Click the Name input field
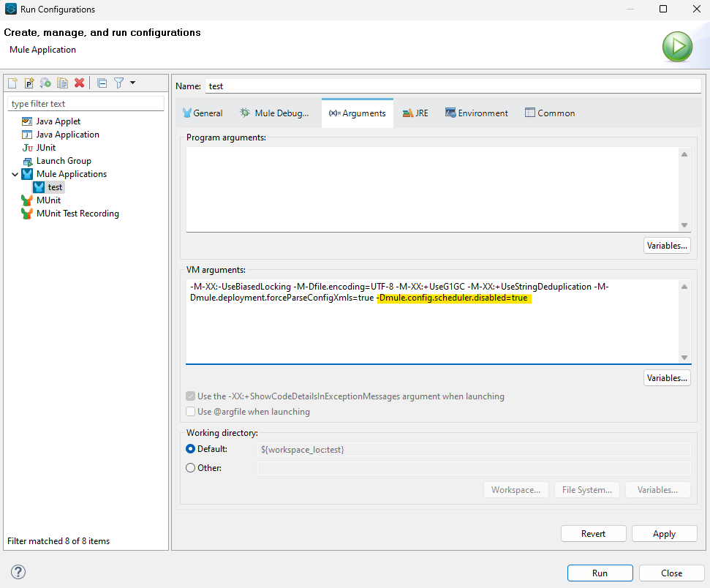Image resolution: width=710 pixels, height=588 pixels. [453, 86]
